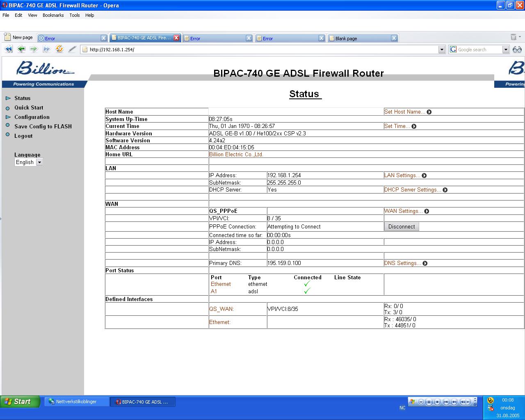The image size is (525, 420).
Task: Go forward with the green forward arrow
Action: pos(34,49)
